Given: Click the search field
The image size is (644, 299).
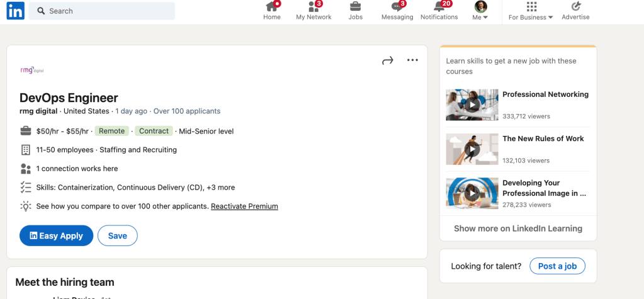Looking at the screenshot, I should point(102,11).
